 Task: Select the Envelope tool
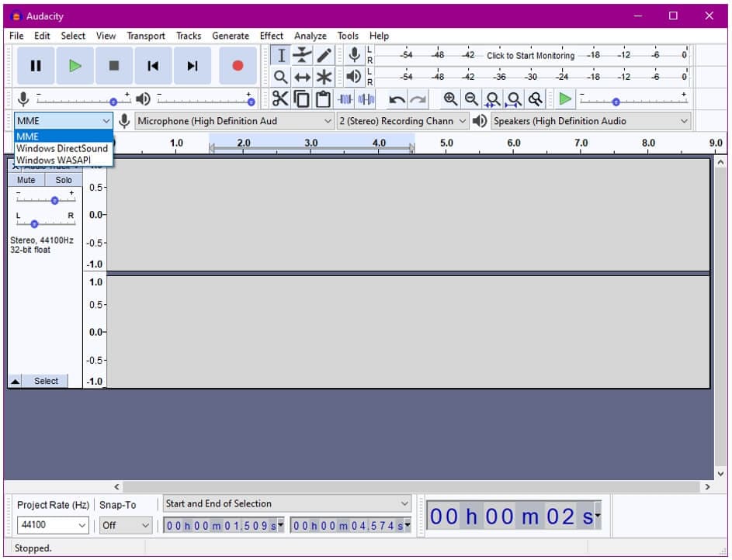coord(303,56)
